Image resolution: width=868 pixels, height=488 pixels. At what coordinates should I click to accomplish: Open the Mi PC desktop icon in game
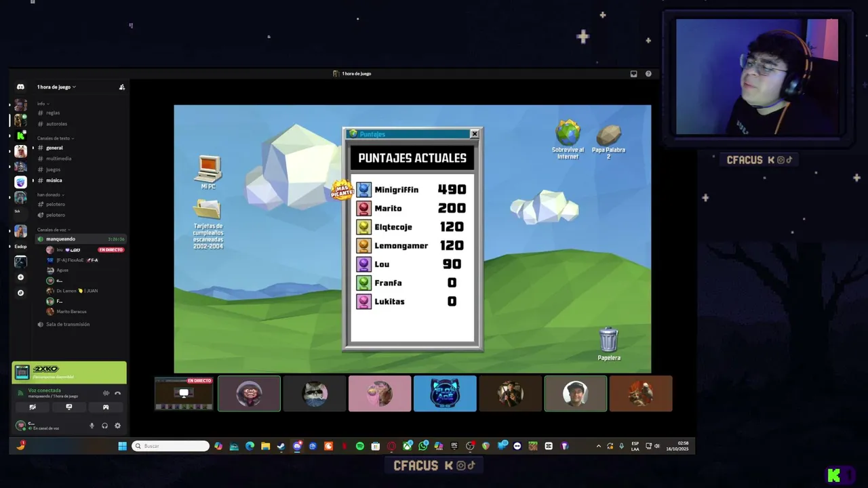tap(208, 172)
